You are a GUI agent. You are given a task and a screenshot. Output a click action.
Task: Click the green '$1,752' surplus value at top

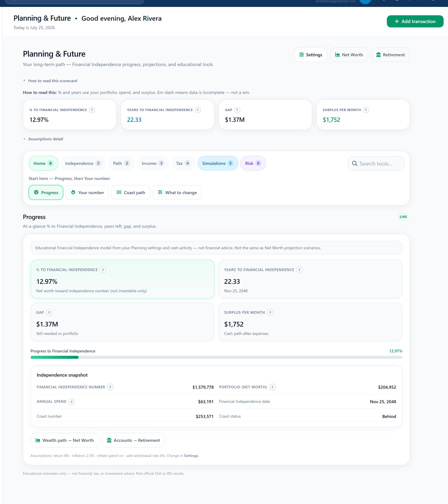[x=331, y=120]
